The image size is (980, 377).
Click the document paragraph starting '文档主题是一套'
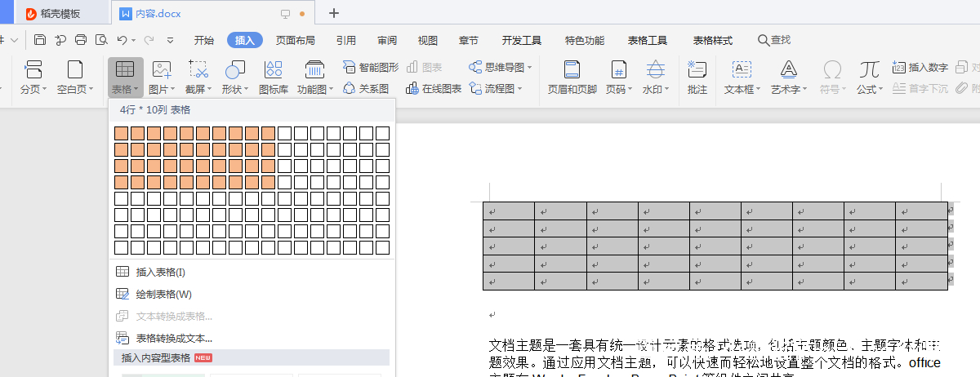pyautogui.click(x=715, y=360)
